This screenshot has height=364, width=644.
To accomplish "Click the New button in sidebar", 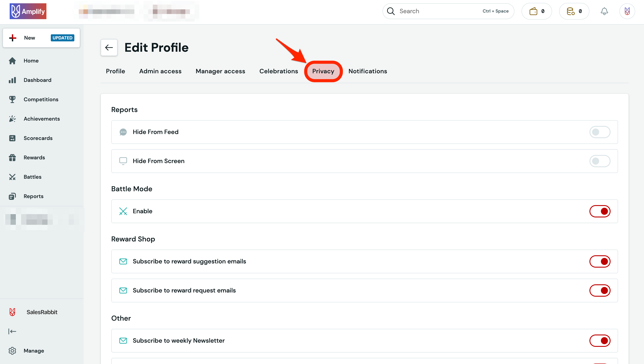I will click(29, 38).
